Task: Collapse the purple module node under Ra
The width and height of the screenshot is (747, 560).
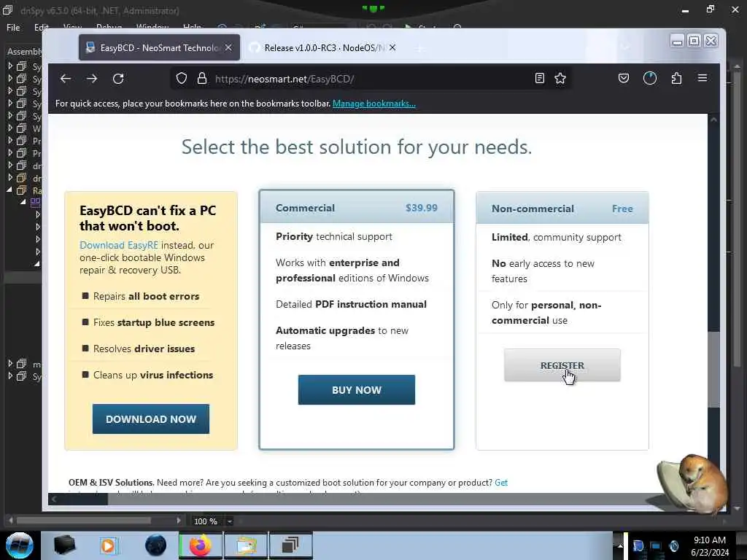Action: click(x=23, y=202)
